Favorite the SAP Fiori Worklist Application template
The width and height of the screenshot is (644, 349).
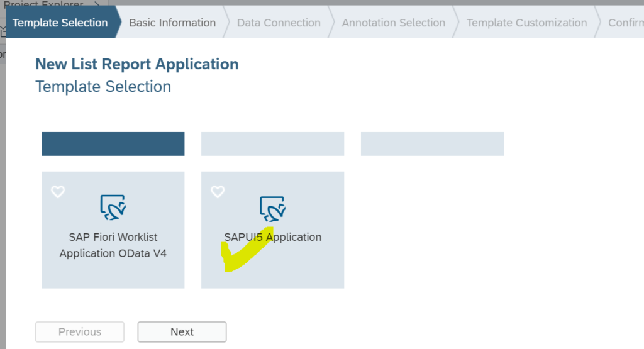(58, 192)
